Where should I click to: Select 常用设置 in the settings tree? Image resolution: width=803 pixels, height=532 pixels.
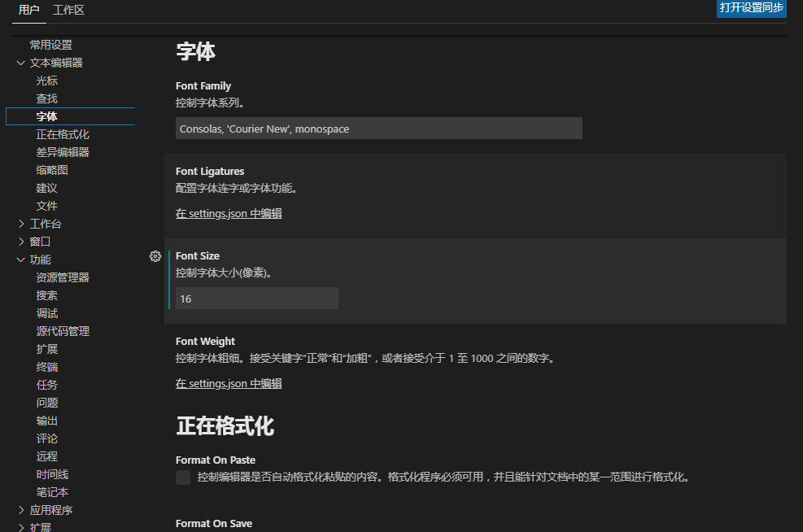click(51, 45)
